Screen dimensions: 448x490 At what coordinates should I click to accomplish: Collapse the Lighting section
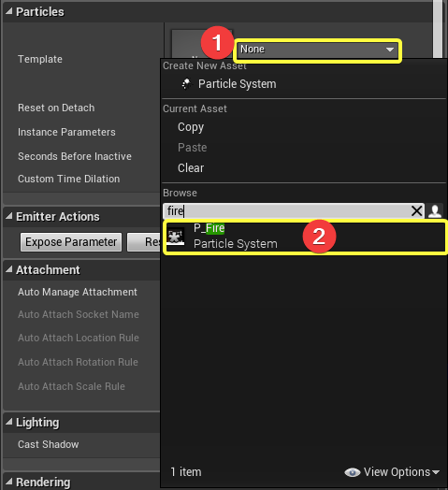coord(9,422)
